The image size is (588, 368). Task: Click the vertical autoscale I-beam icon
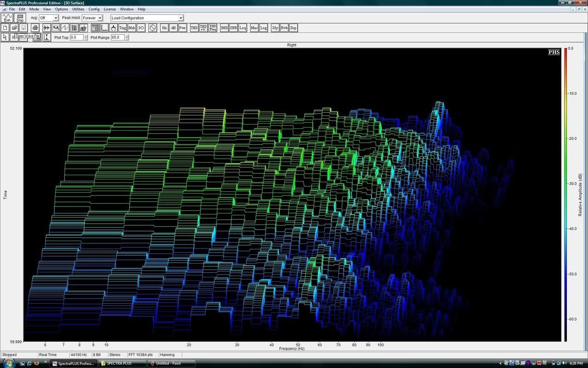46,37
